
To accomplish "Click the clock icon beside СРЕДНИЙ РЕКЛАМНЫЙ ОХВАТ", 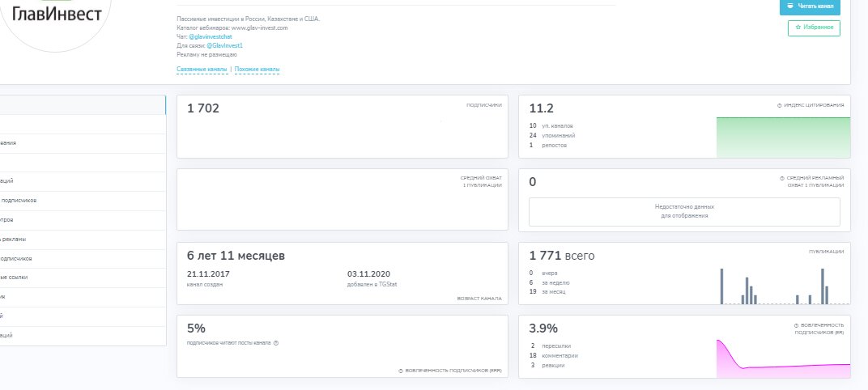I will point(781,178).
